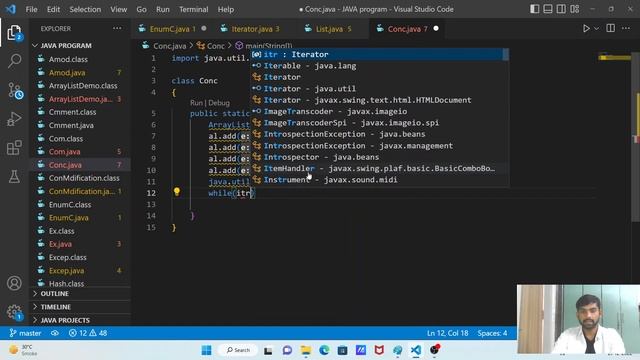Open the Testing flask icon

click(x=14, y=176)
